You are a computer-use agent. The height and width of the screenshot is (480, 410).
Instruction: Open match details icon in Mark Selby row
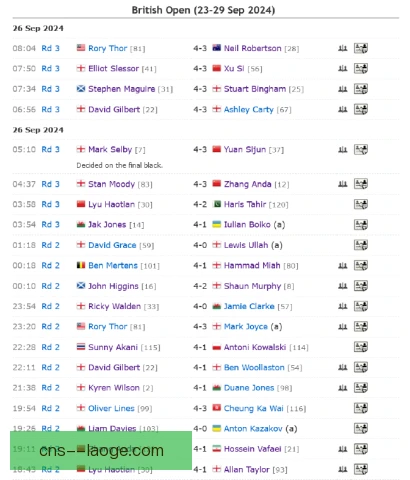click(361, 150)
